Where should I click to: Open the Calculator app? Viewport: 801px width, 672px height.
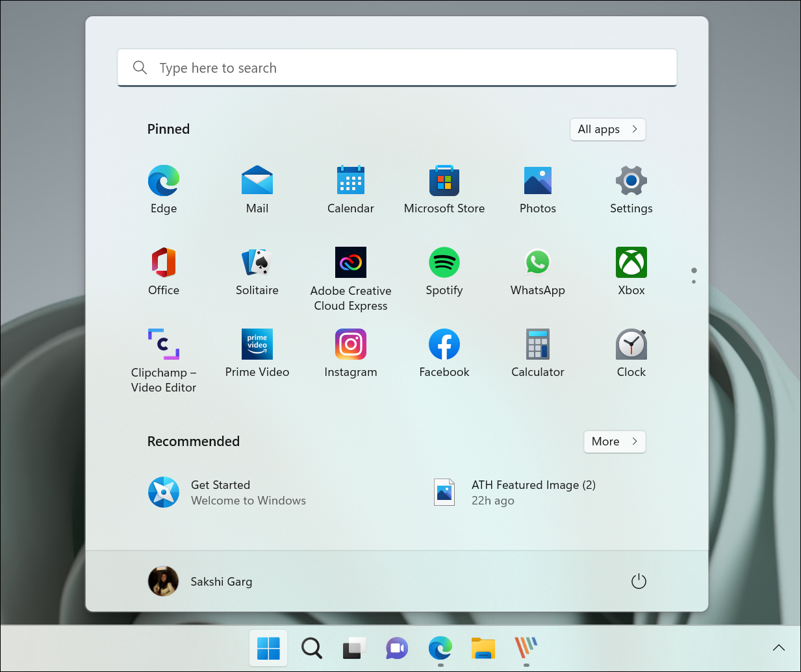click(538, 353)
